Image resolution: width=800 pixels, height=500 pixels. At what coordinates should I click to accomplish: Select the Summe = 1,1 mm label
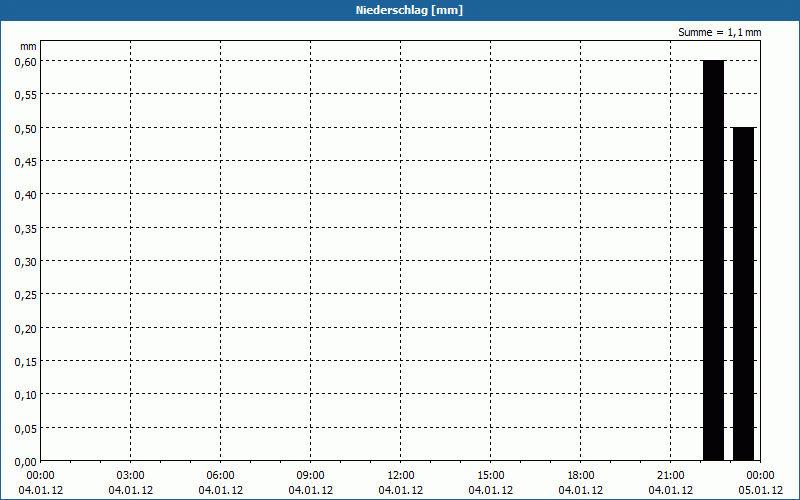pos(719,32)
